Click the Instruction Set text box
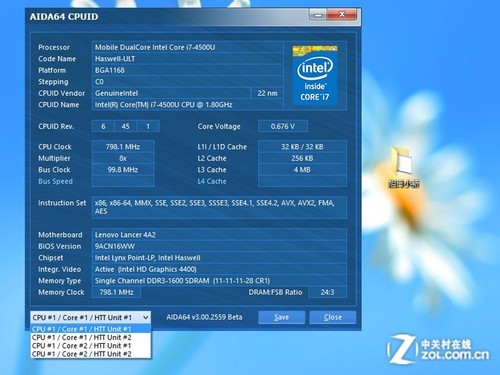This screenshot has width=500, height=375. point(219,207)
